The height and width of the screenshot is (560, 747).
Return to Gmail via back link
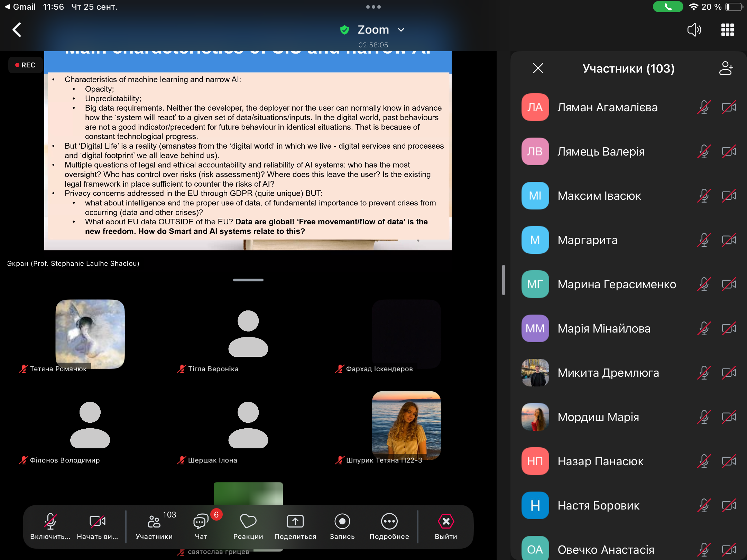[20, 7]
